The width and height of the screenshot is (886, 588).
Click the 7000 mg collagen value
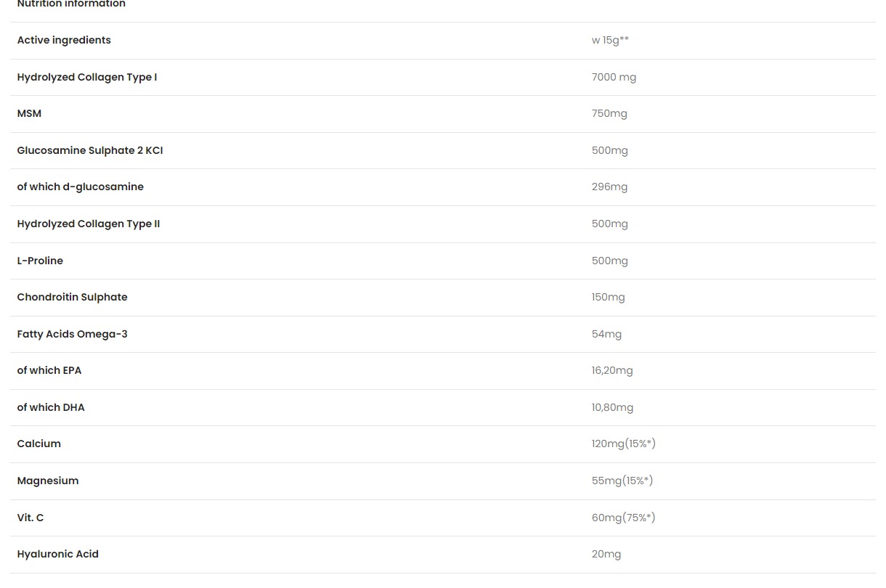pos(614,77)
